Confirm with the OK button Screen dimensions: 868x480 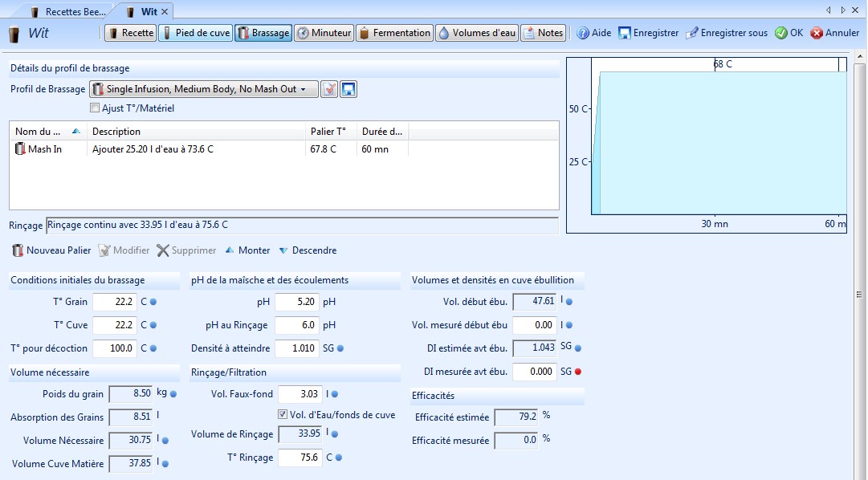coord(789,33)
